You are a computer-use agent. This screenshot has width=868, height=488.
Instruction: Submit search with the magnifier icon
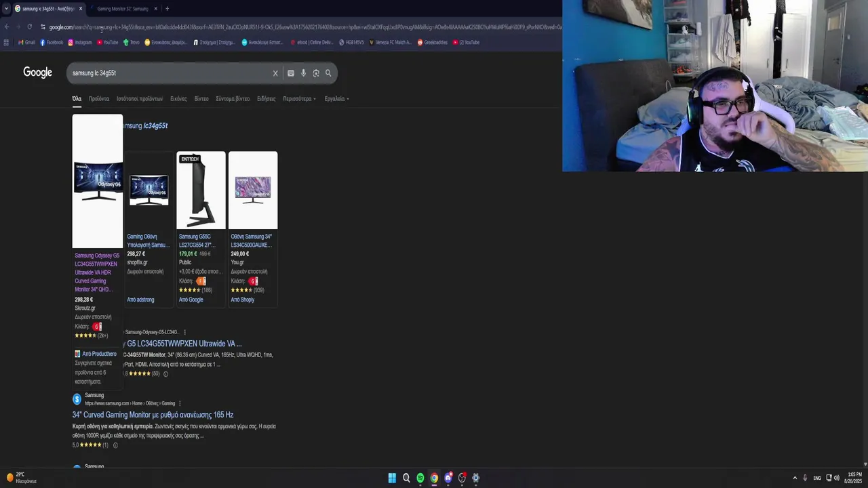(x=328, y=73)
